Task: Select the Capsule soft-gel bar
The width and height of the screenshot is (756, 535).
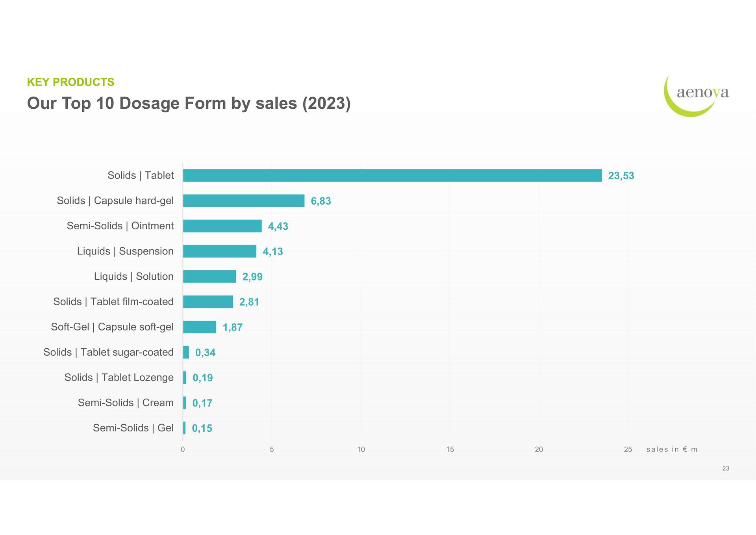Action: coord(200,327)
